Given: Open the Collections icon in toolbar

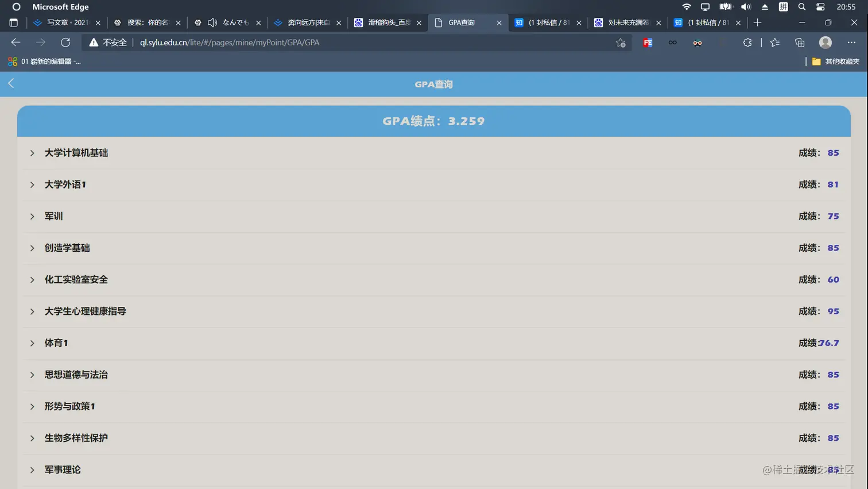Looking at the screenshot, I should pos(800,43).
